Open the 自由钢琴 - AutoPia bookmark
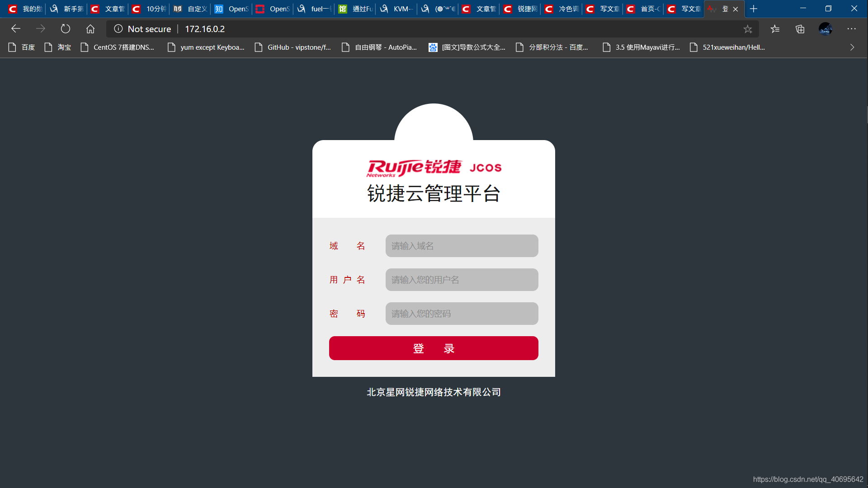868x488 pixels. point(379,47)
